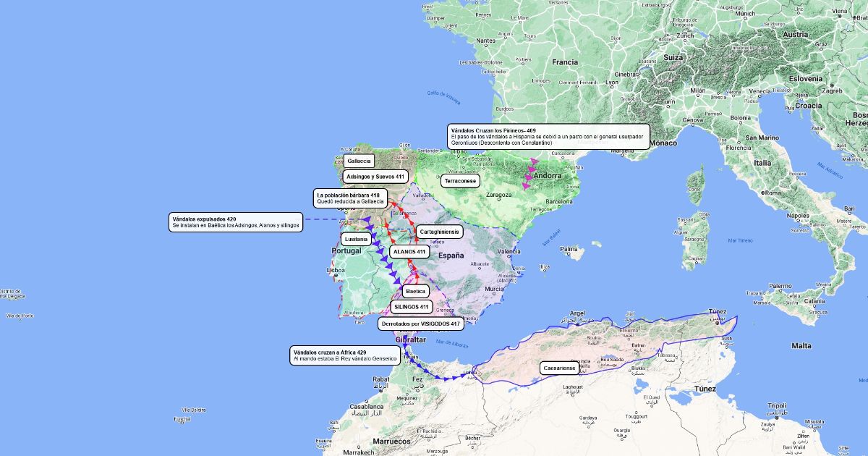Viewport: 868px width, 456px height.
Task: Select 'La población bárbara 418' annotation
Action: (x=351, y=198)
